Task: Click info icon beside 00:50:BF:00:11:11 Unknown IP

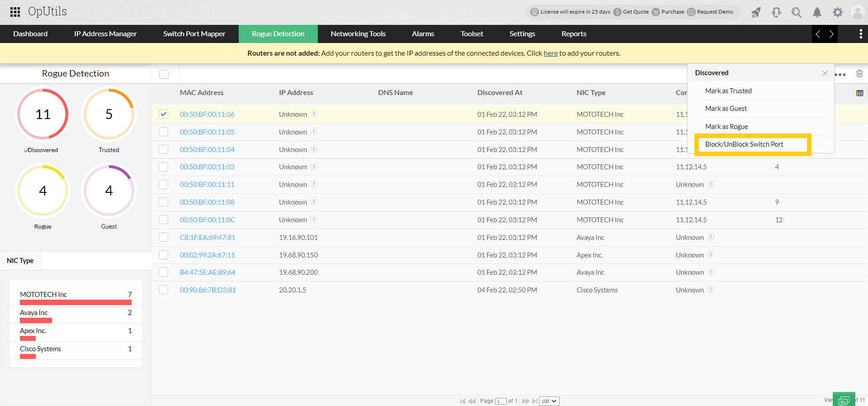Action: tap(314, 184)
